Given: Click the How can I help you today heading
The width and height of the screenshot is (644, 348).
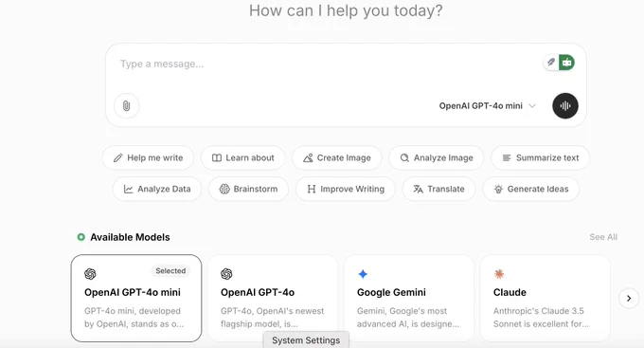Looking at the screenshot, I should 346,10.
